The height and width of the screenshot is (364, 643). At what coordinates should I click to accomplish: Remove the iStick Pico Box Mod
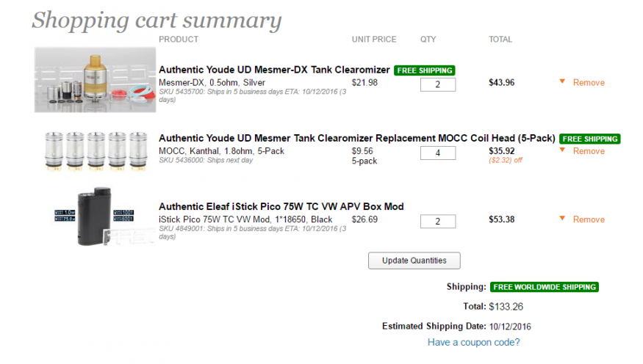pyautogui.click(x=589, y=219)
